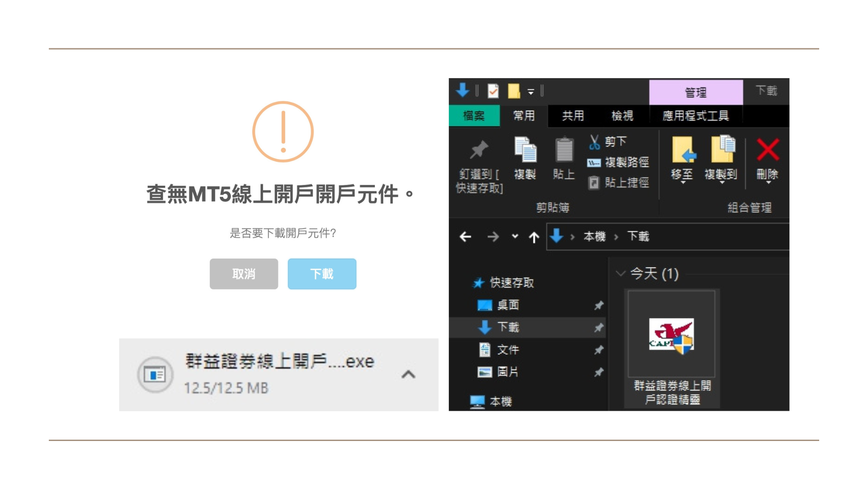This screenshot has width=868, height=488.
Task: Select 快速存取 in the navigation pane
Action: (512, 283)
